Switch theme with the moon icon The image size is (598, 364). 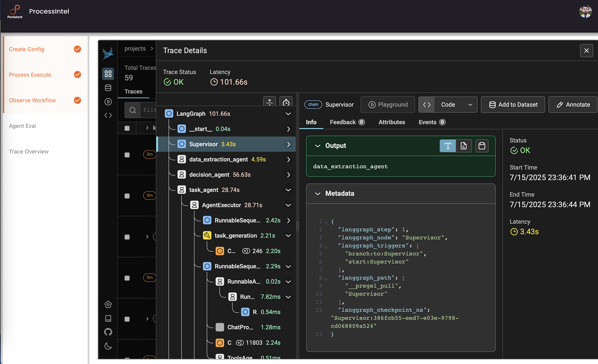(108, 346)
